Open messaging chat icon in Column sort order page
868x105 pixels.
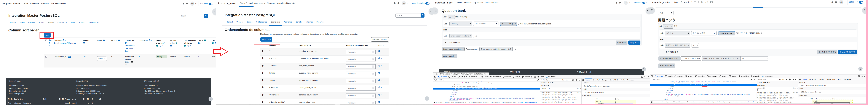coord(187,4)
